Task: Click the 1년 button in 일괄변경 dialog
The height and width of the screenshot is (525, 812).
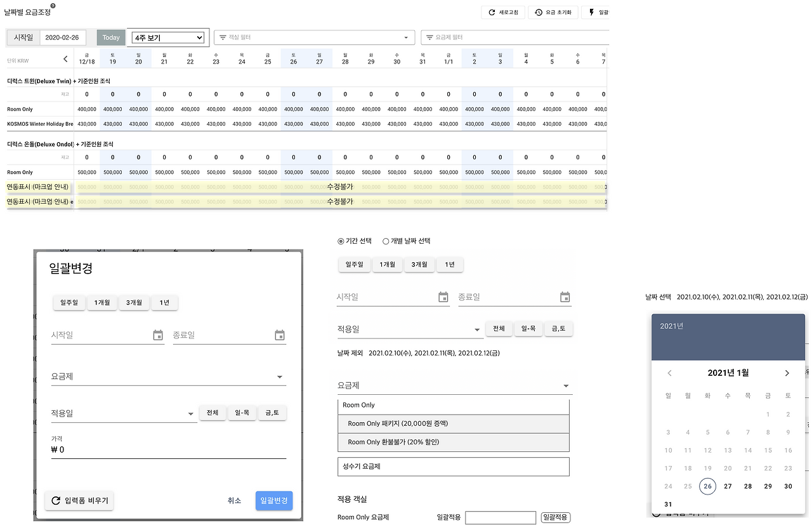Action: point(165,303)
